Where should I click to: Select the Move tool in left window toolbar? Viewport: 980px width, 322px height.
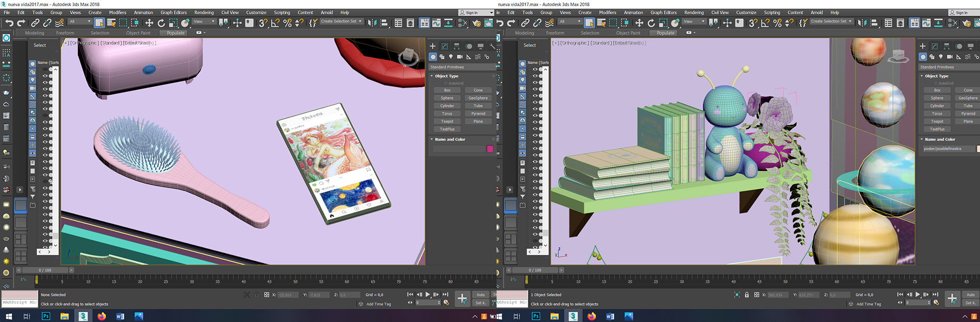(149, 23)
